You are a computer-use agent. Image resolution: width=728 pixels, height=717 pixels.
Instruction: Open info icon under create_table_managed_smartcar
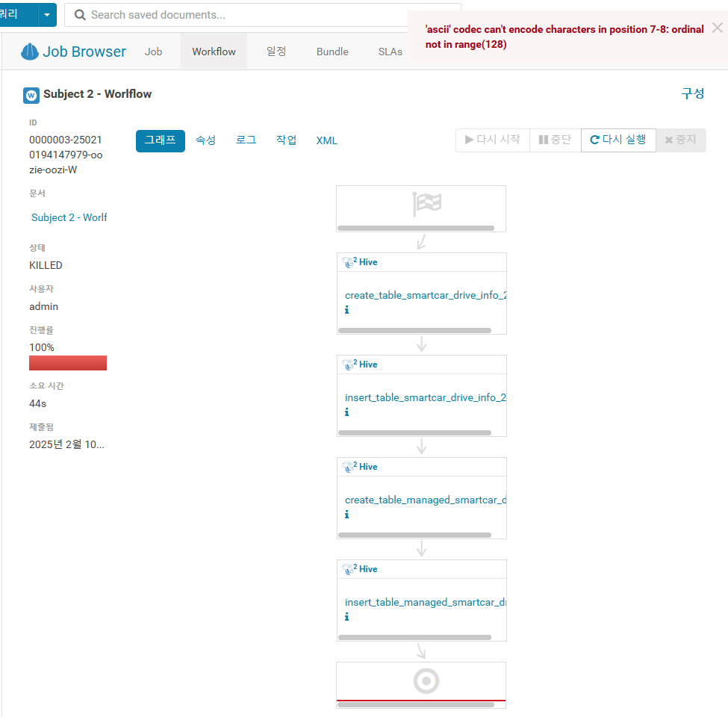[346, 514]
